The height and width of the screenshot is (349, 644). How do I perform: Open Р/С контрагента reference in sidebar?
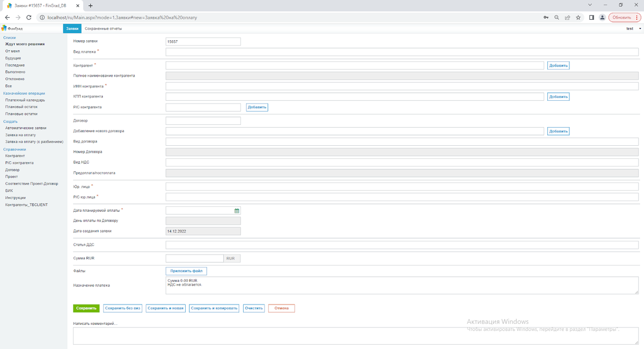click(x=19, y=162)
